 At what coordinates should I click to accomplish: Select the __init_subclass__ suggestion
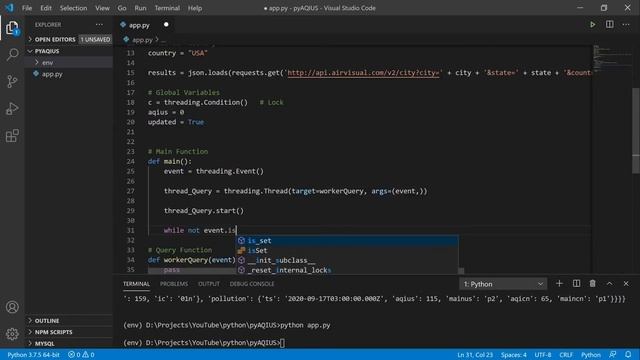point(347,260)
